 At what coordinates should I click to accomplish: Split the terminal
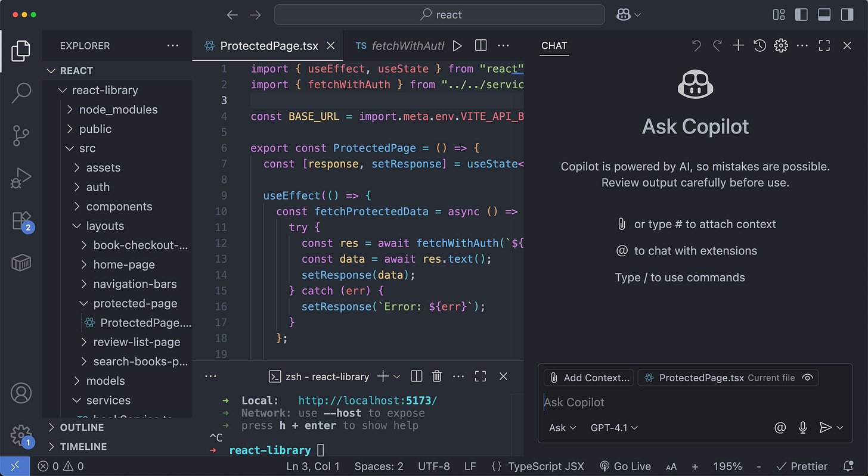pos(417,376)
